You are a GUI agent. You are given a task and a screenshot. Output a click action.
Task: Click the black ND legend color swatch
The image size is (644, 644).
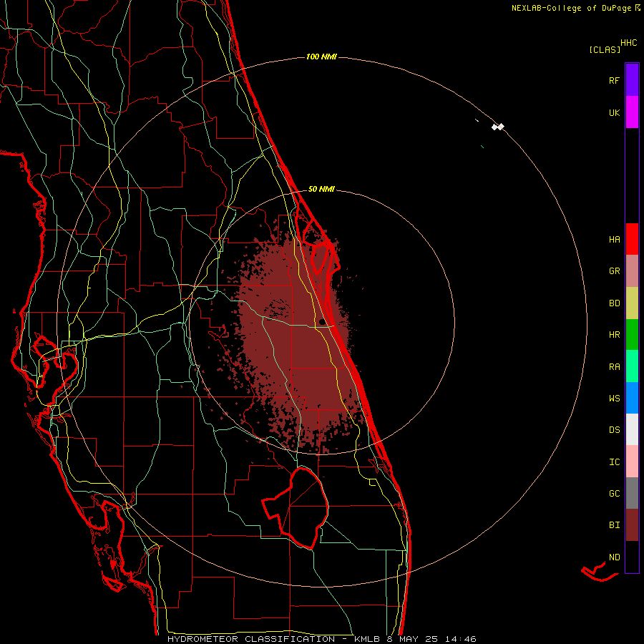[x=632, y=557]
